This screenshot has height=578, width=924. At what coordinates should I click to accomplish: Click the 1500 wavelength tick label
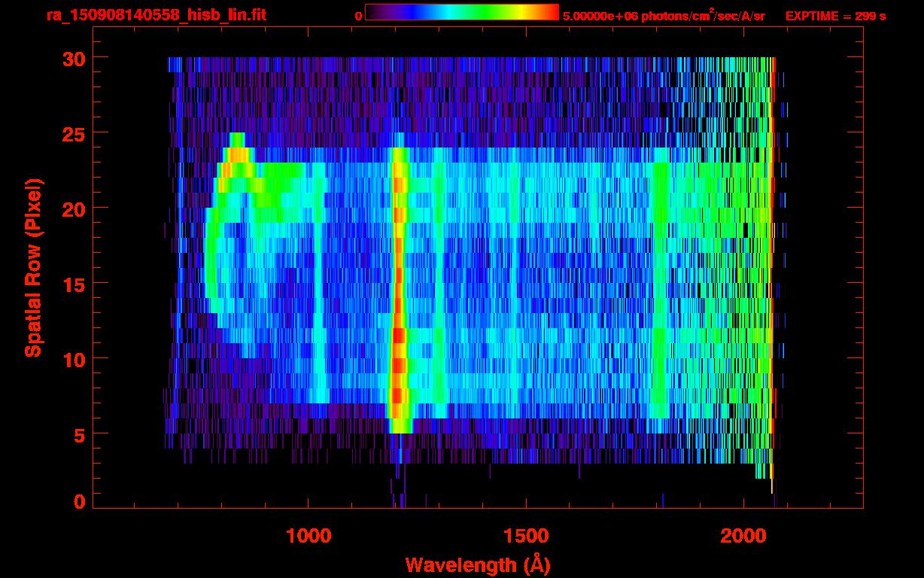526,536
